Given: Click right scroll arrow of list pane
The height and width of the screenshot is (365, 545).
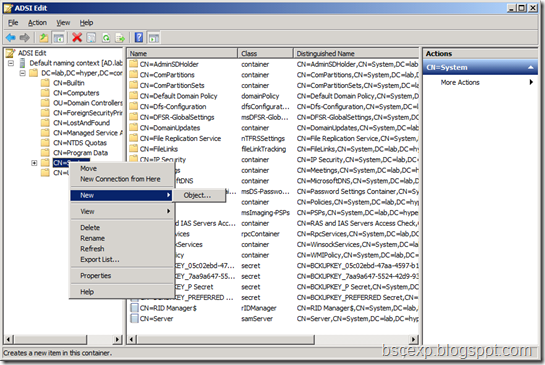Looking at the screenshot, I should (x=413, y=339).
